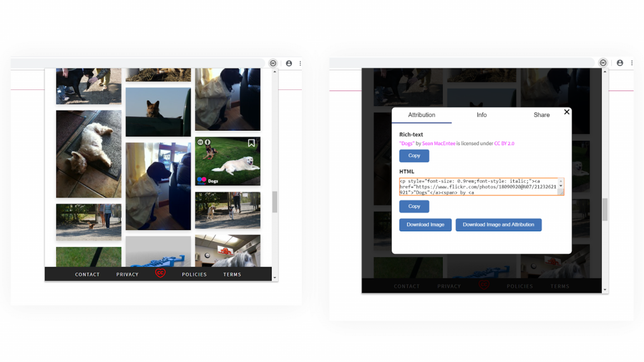Select the Attribution tab

pyautogui.click(x=422, y=115)
